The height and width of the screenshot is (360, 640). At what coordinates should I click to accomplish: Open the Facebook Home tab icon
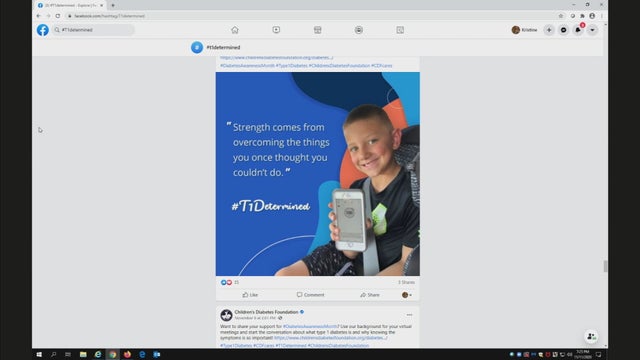tap(235, 30)
